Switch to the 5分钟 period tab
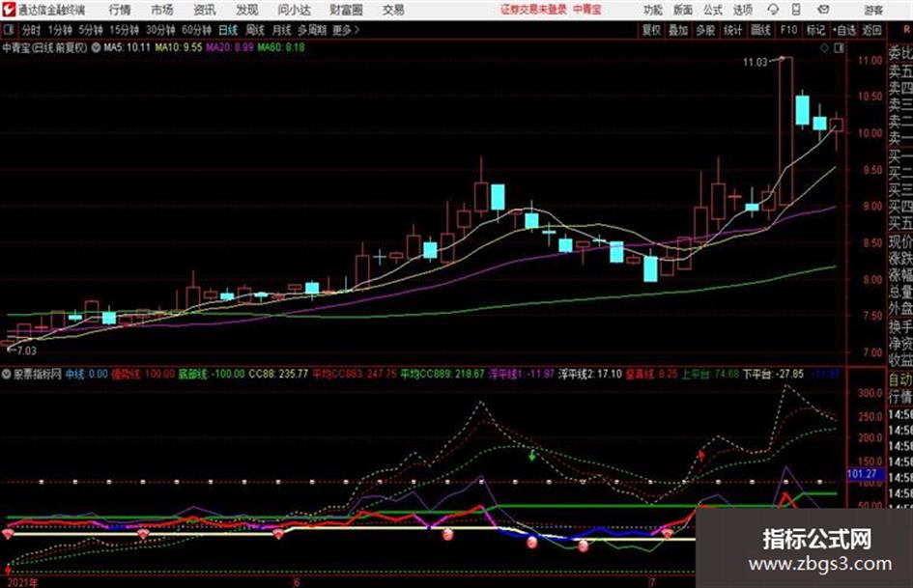 (90, 30)
